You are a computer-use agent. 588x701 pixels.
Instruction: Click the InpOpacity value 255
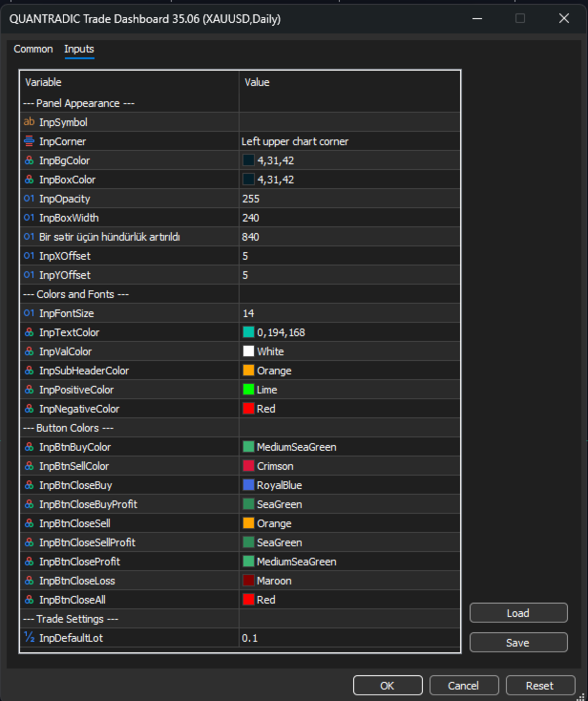pyautogui.click(x=350, y=198)
